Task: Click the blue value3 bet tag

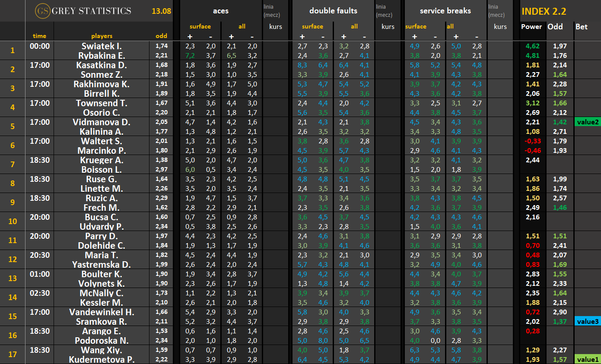Action: point(588,321)
